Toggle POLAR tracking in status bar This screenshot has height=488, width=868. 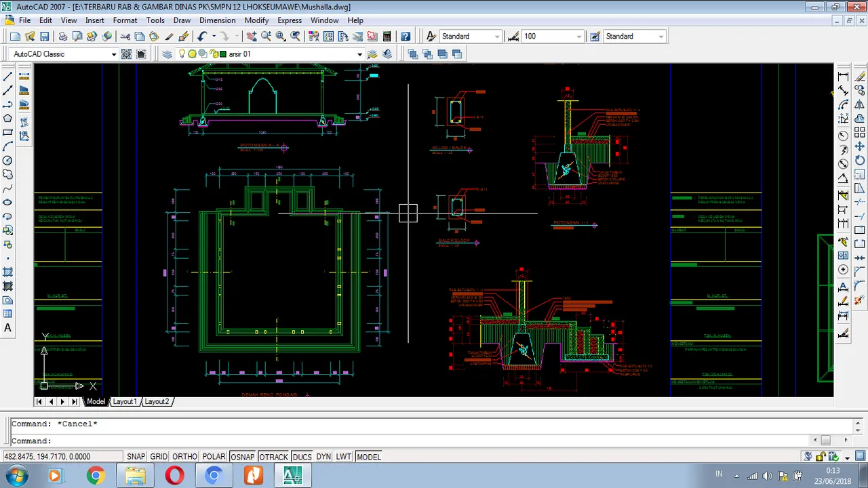pyautogui.click(x=214, y=457)
